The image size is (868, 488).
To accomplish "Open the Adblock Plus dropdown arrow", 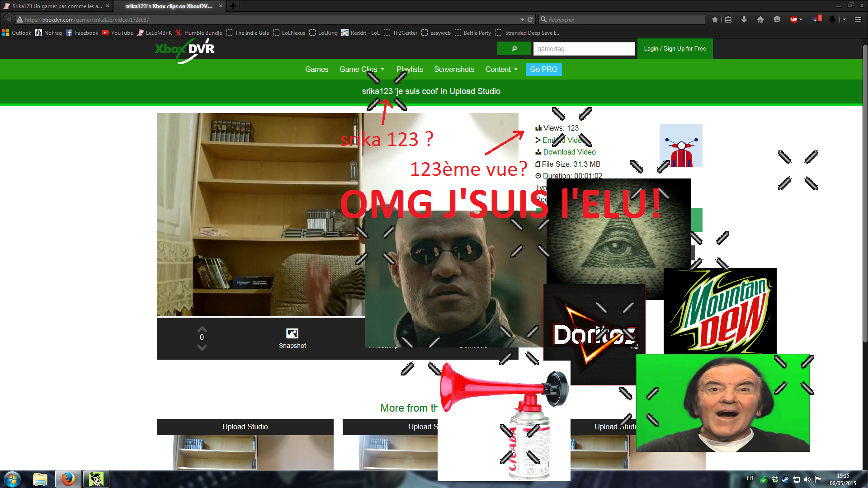I will [801, 19].
